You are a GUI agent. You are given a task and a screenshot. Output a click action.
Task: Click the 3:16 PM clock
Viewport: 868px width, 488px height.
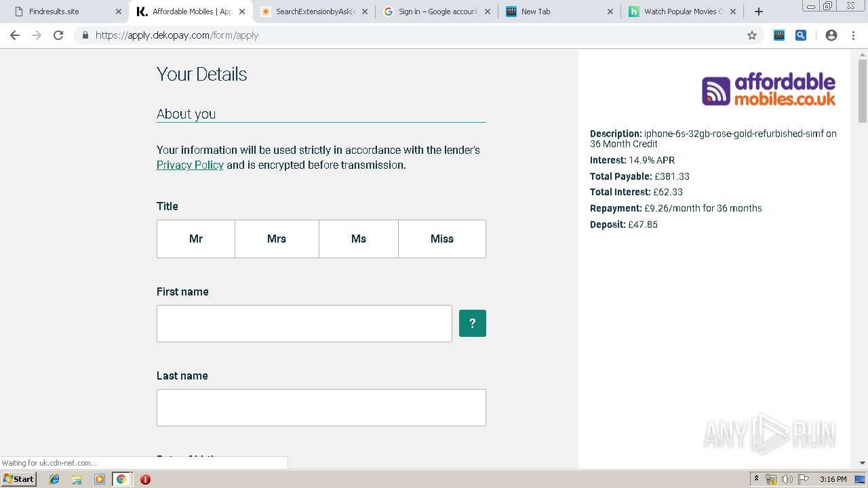(833, 479)
